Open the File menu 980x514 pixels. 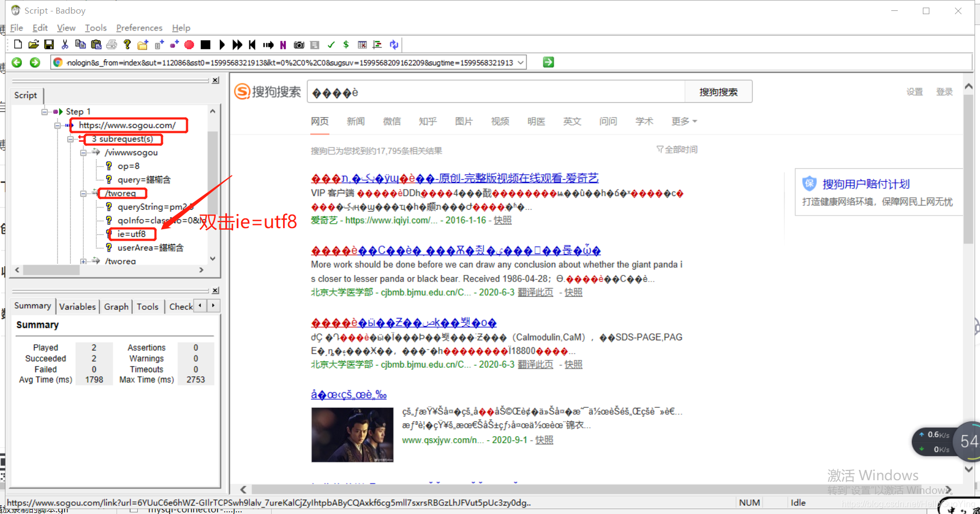point(16,28)
